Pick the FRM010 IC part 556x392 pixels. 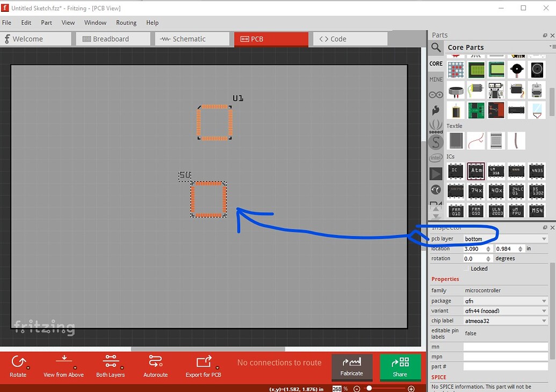(456, 211)
